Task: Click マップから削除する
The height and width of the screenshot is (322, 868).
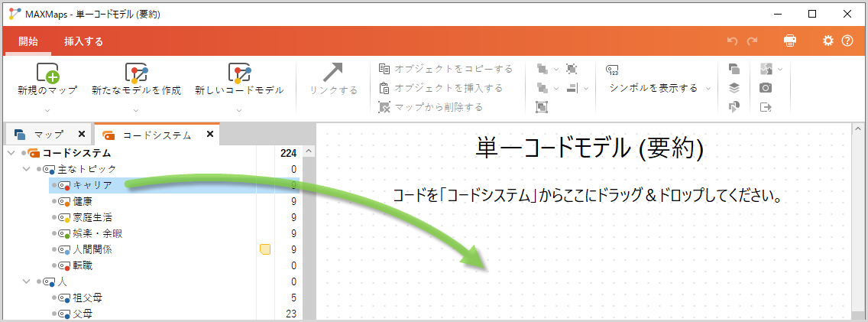Action: 431,107
